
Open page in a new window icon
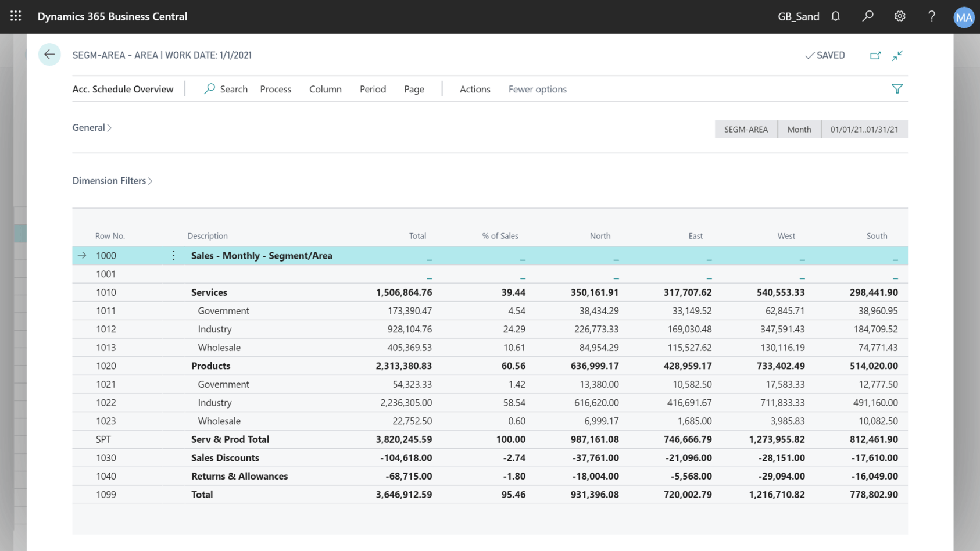click(x=875, y=55)
